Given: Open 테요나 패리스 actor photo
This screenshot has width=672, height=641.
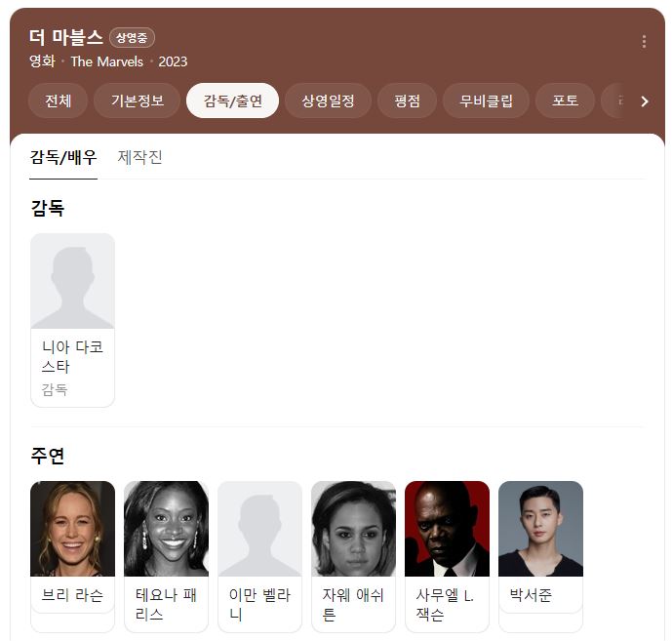Looking at the screenshot, I should click(166, 528).
